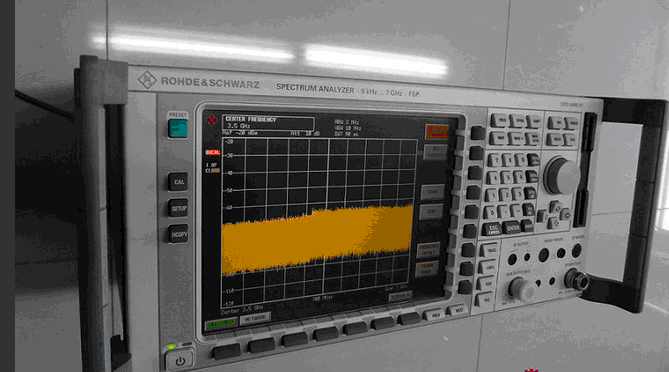
Task: Tap the number 0 keypad key
Action: pos(491,212)
